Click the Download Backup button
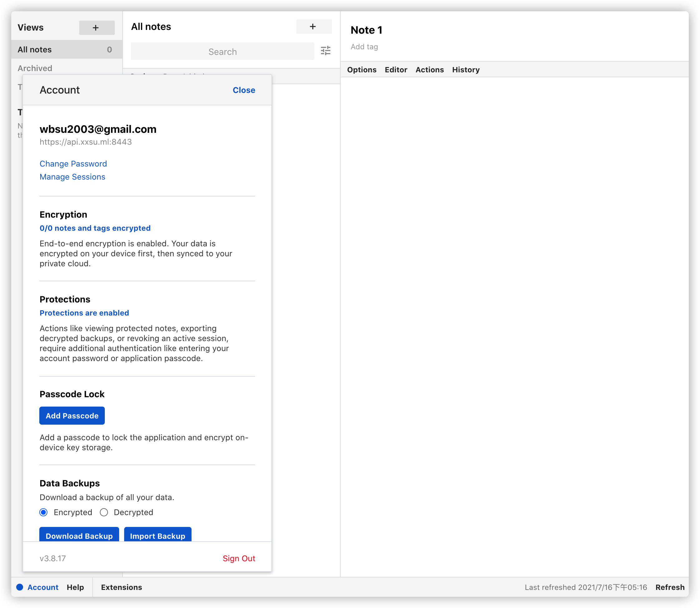 click(x=79, y=535)
